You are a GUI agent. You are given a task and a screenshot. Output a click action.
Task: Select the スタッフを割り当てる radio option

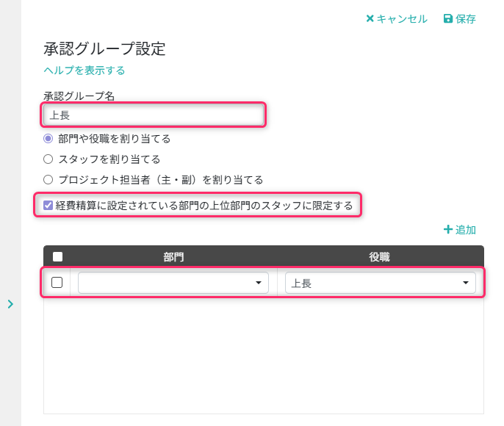pos(48,159)
